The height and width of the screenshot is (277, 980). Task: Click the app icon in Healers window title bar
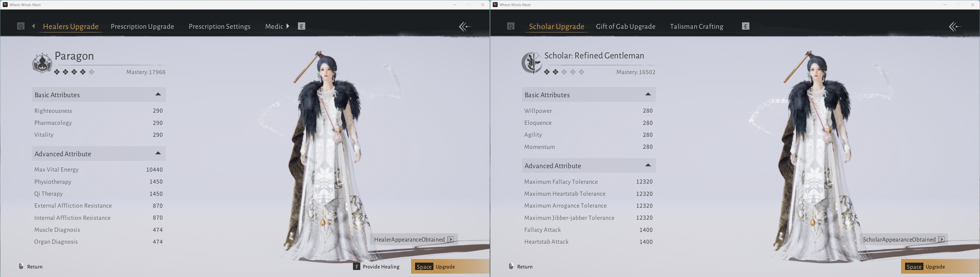point(5,5)
